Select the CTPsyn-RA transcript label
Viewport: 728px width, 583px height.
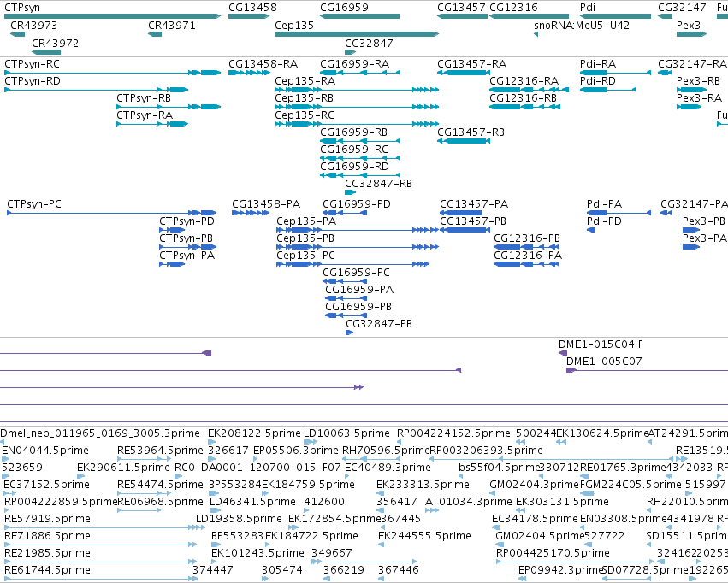pyautogui.click(x=145, y=115)
